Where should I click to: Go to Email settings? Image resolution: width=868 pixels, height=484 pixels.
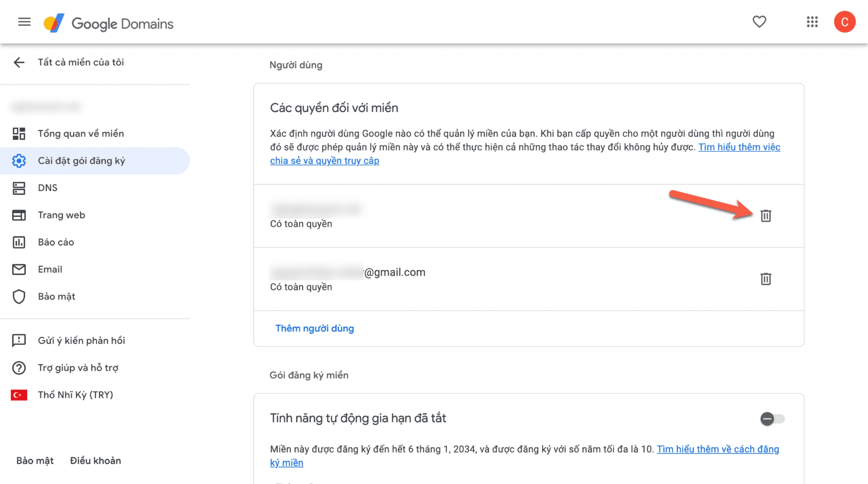(50, 269)
